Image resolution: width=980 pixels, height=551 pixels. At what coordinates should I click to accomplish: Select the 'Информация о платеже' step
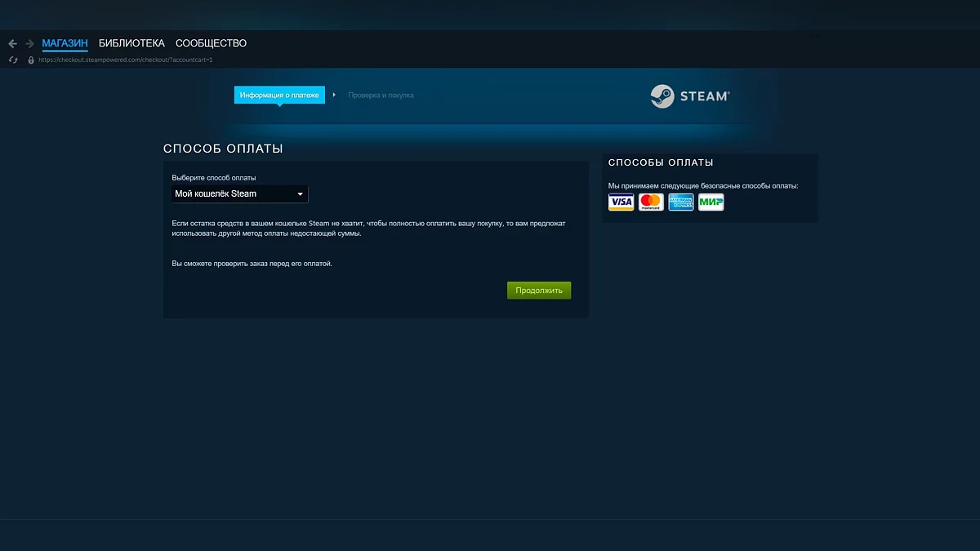279,95
